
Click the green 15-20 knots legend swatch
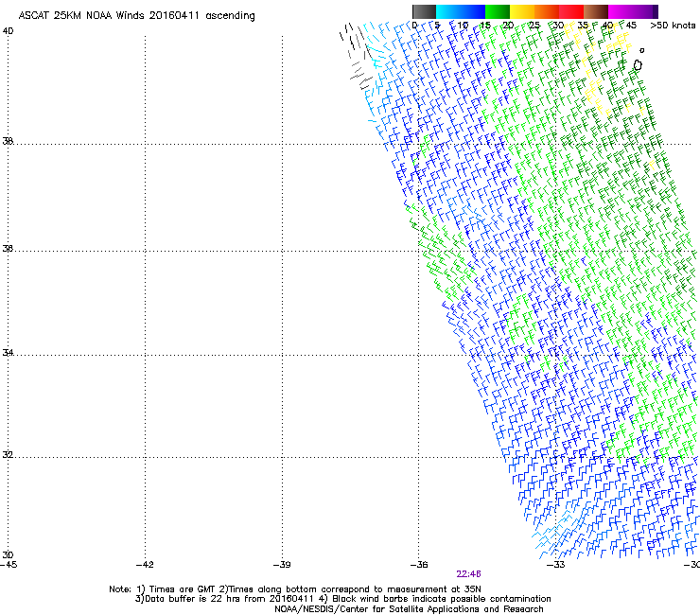point(498,11)
